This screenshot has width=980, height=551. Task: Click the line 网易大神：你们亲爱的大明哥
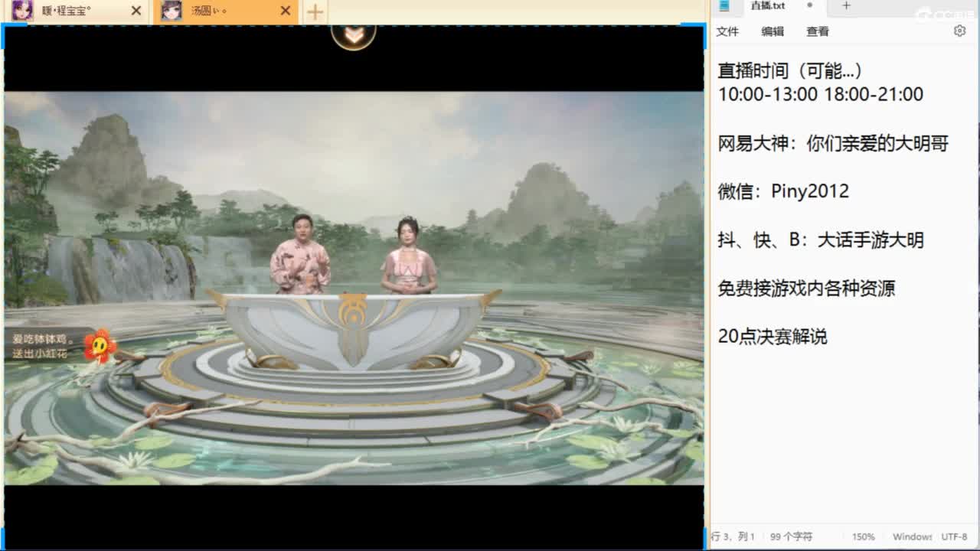tap(833, 143)
